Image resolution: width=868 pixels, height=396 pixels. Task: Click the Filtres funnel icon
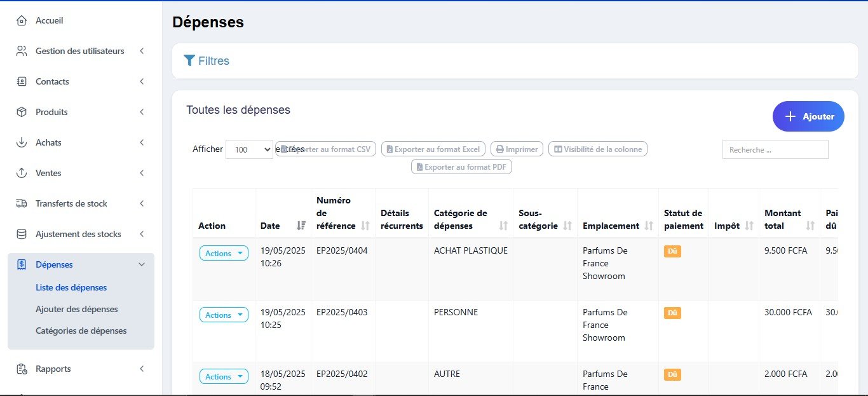click(189, 61)
